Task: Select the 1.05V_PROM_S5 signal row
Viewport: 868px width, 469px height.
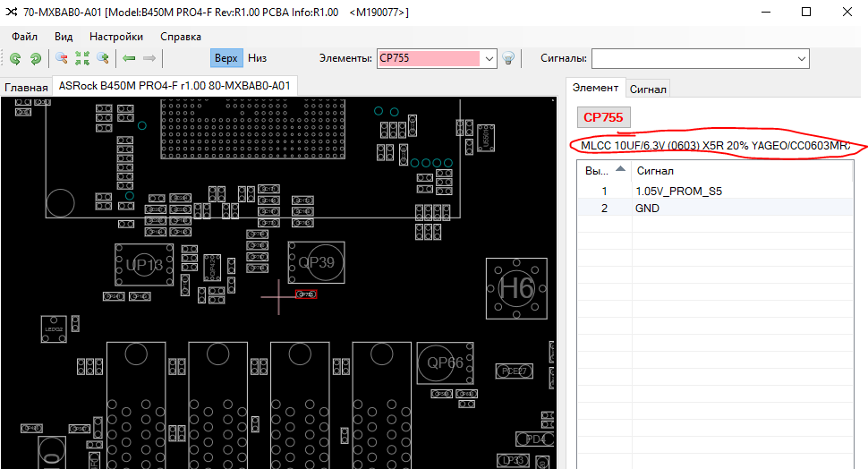Action: coord(678,191)
